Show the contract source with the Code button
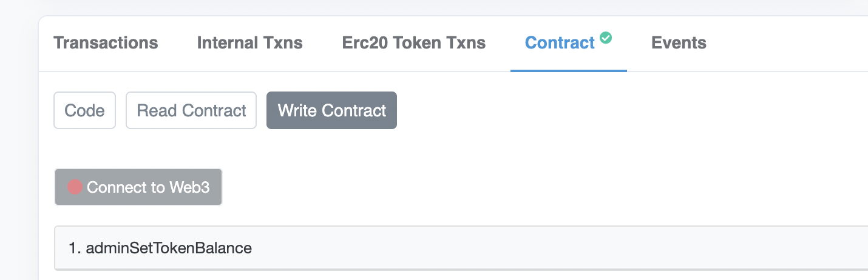Viewport: 868px width, 280px height. pyautogui.click(x=85, y=111)
